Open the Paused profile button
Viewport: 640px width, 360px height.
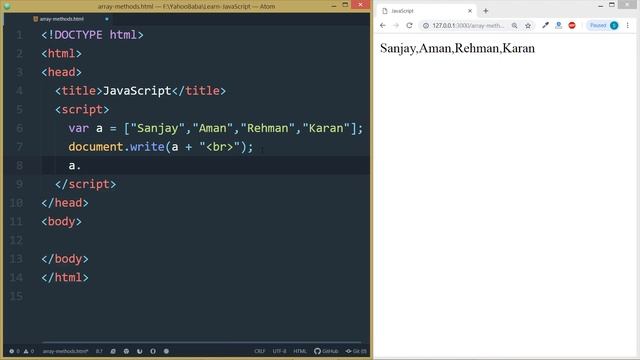pyautogui.click(x=603, y=25)
